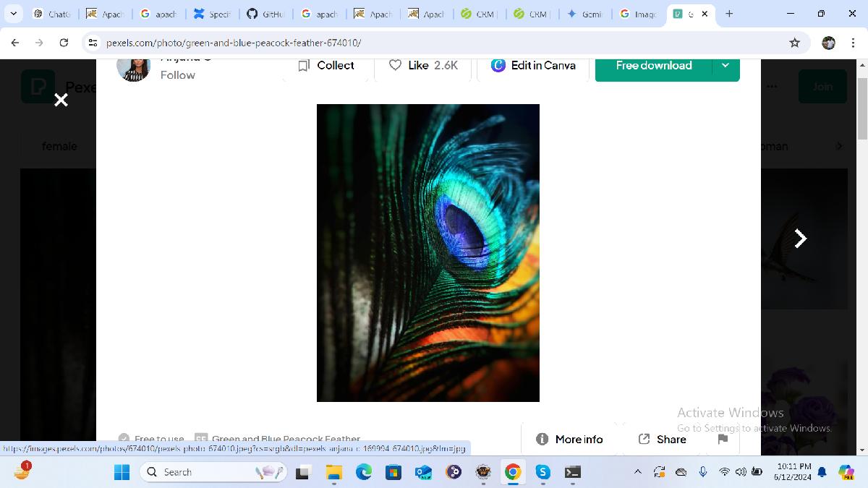Open Task View from taskbar

(x=303, y=472)
